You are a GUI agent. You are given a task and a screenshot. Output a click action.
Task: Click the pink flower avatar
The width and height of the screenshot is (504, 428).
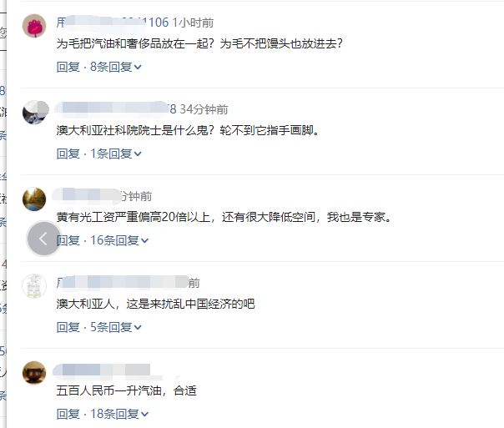pyautogui.click(x=34, y=26)
